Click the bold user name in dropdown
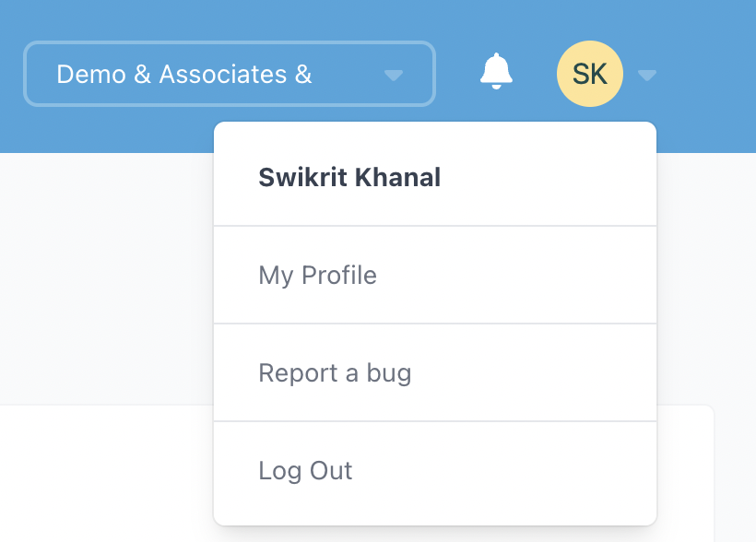 349,177
